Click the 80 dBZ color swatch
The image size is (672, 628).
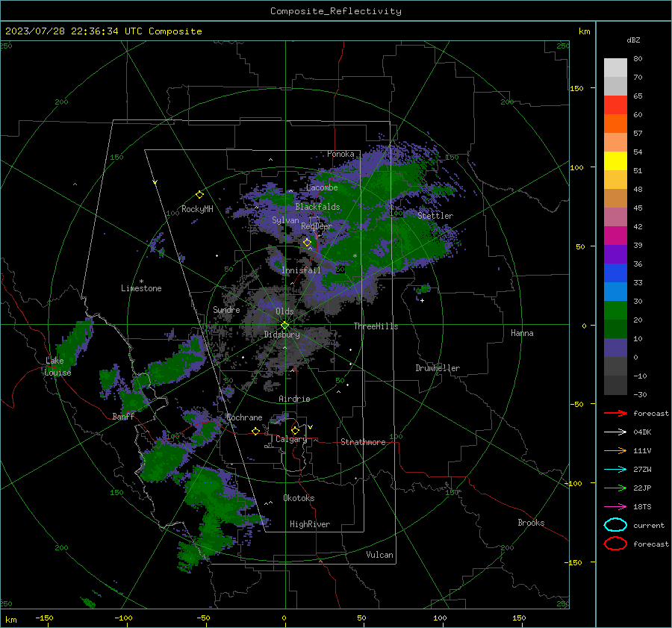point(615,67)
